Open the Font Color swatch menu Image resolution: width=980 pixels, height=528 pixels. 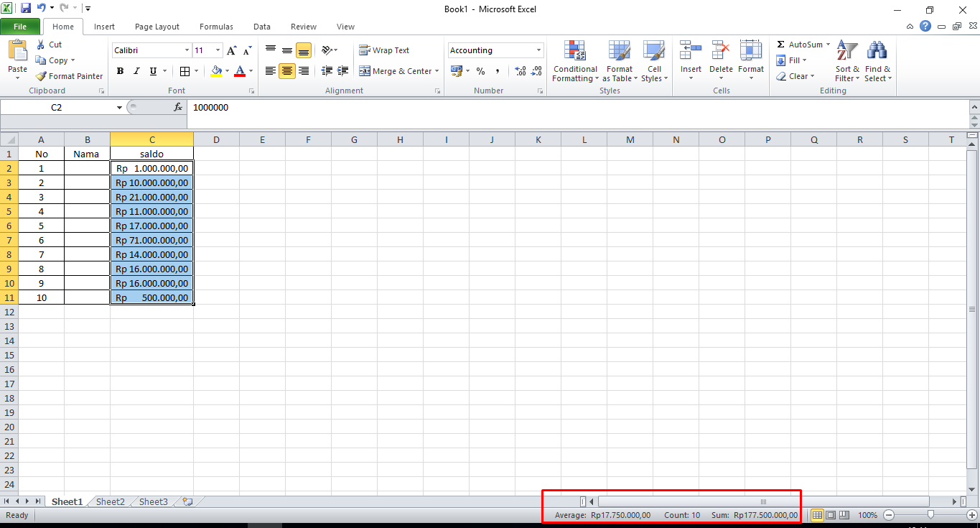[x=250, y=71]
